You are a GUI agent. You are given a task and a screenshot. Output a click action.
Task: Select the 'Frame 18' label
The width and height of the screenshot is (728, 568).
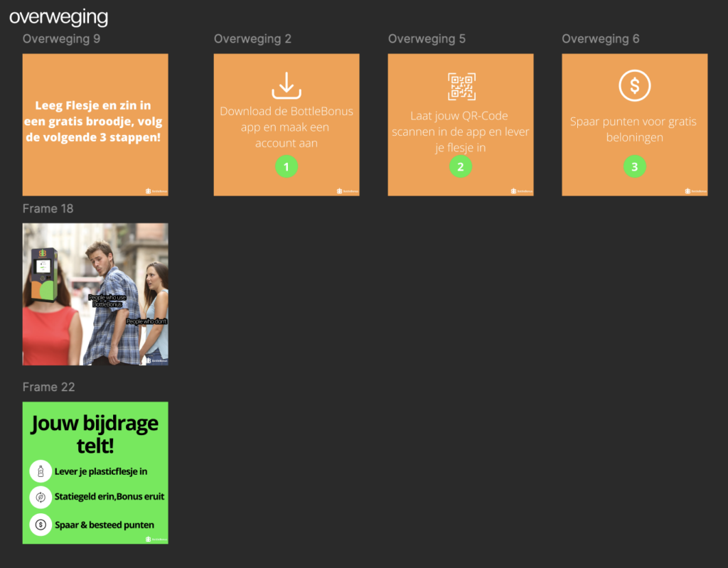coord(48,208)
